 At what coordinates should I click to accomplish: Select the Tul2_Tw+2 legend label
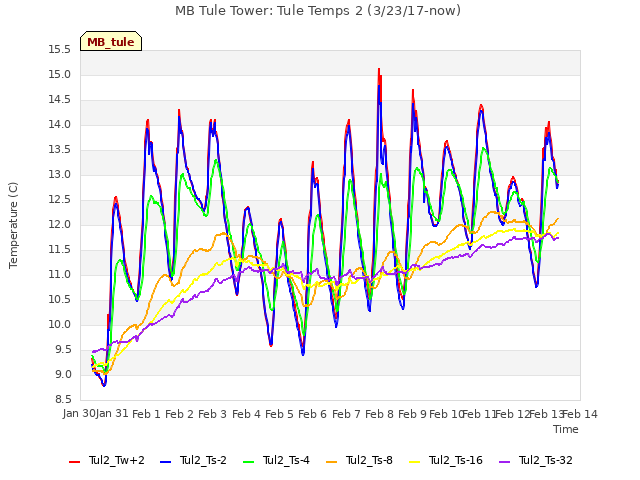(x=117, y=460)
